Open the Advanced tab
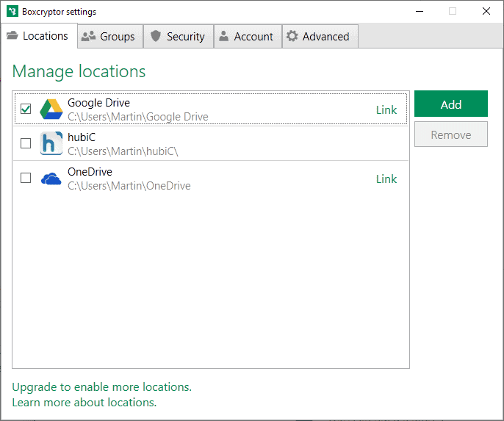This screenshot has height=421, width=504. click(320, 37)
